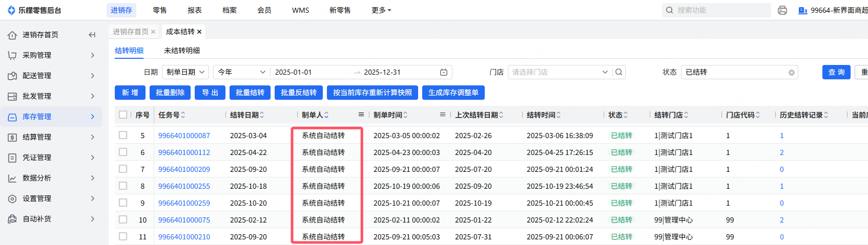Toggle the select-all header checkbox
The width and height of the screenshot is (868, 245).
123,115
